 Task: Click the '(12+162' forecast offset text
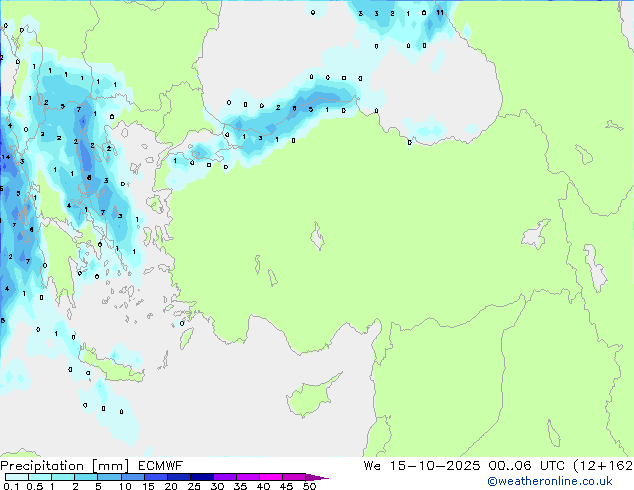[603, 466]
